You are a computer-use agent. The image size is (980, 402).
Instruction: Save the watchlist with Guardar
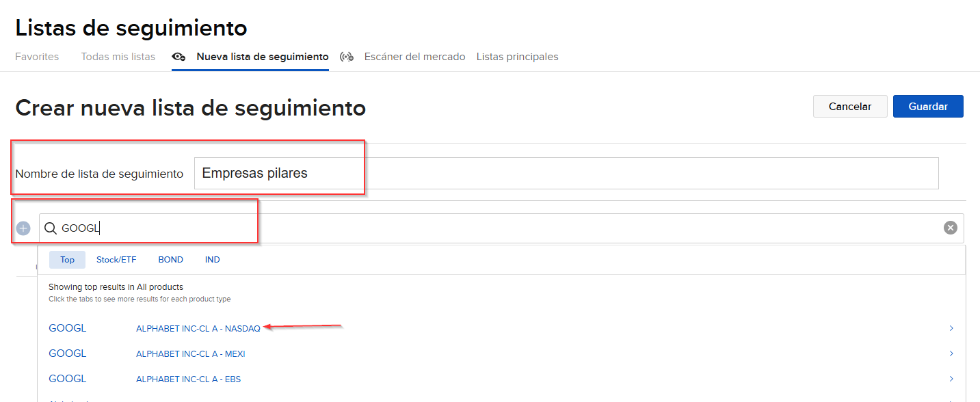[x=928, y=106]
